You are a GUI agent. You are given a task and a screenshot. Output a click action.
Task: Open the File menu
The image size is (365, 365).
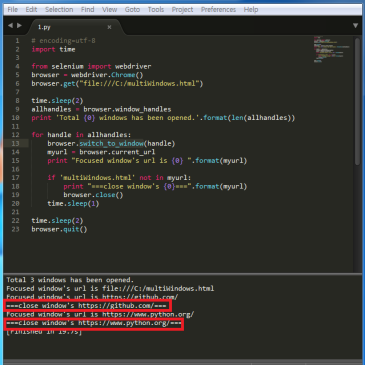tap(13, 10)
